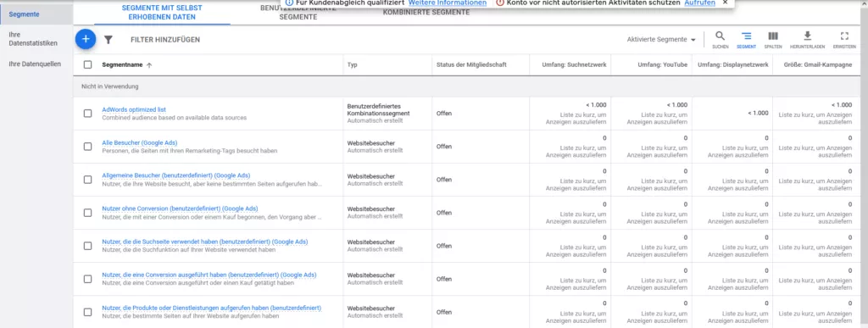Open the Weitere Informationen link

click(x=448, y=3)
